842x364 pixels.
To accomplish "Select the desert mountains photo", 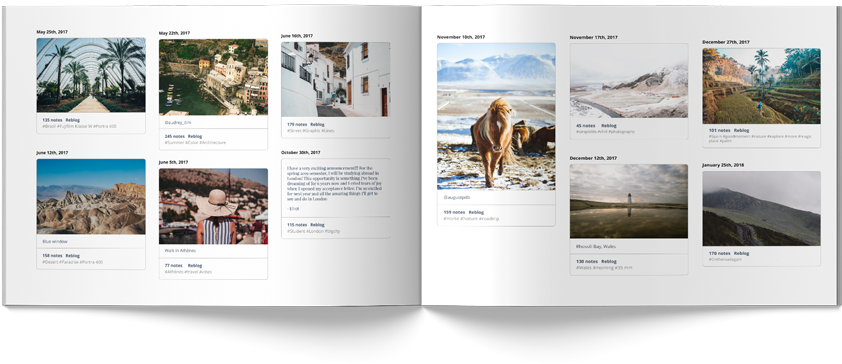I will point(91,196).
